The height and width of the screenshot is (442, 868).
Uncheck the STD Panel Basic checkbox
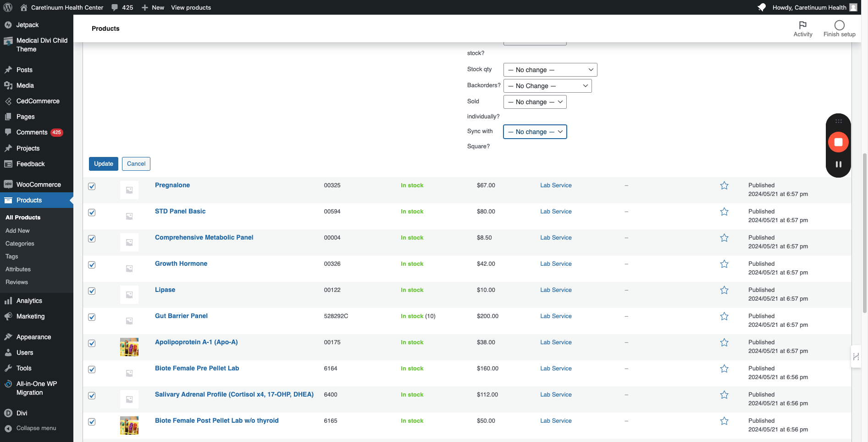point(92,213)
